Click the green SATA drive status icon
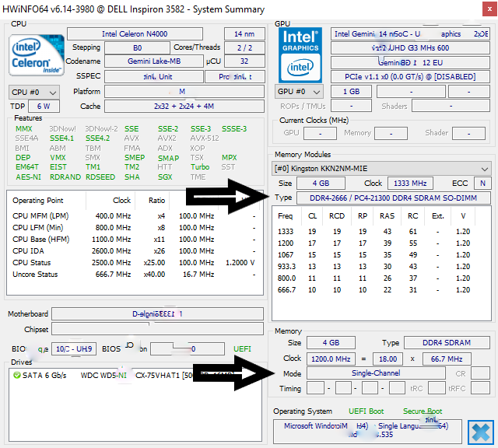The height and width of the screenshot is (448, 498). (x=17, y=376)
